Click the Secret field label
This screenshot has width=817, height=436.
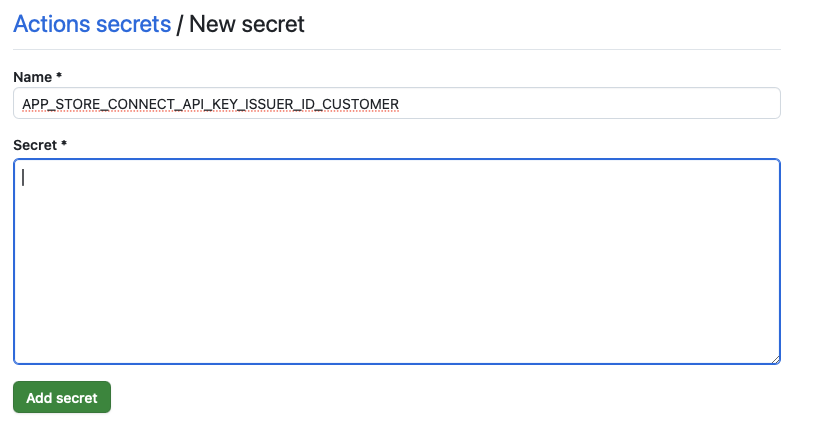34,145
